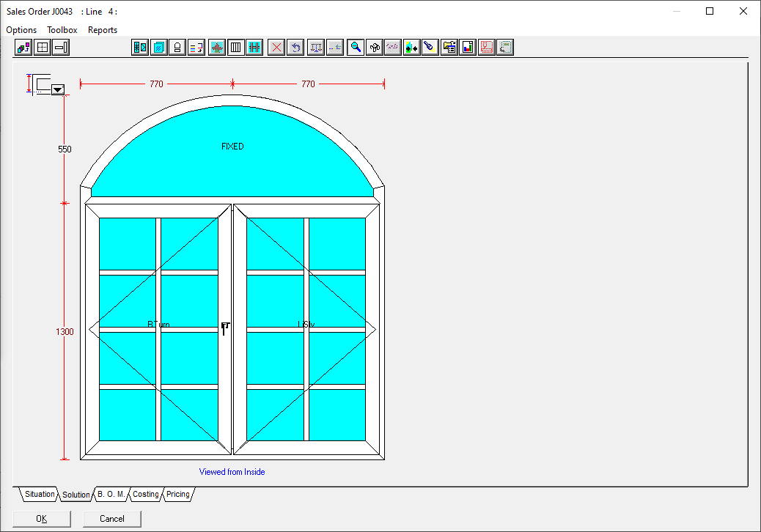The width and height of the screenshot is (761, 532).
Task: Click the glass pane toolbar icon
Action: (x=158, y=48)
